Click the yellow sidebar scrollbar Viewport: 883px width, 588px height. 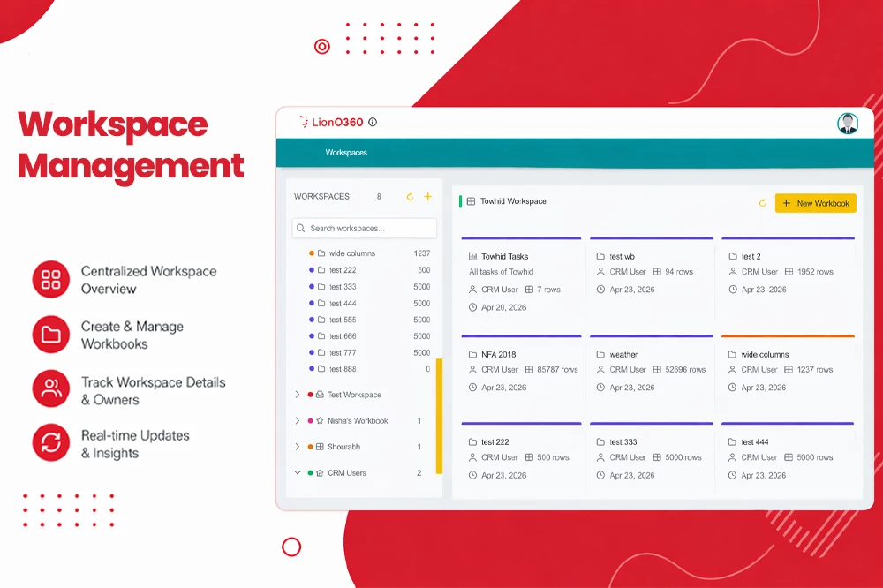439,415
